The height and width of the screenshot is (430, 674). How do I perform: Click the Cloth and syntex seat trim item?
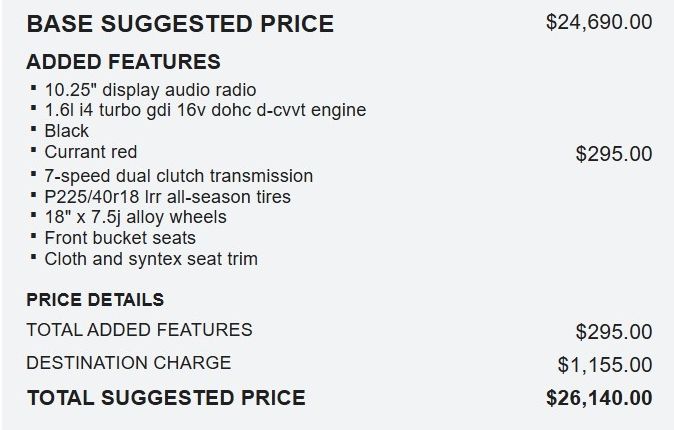coord(151,259)
